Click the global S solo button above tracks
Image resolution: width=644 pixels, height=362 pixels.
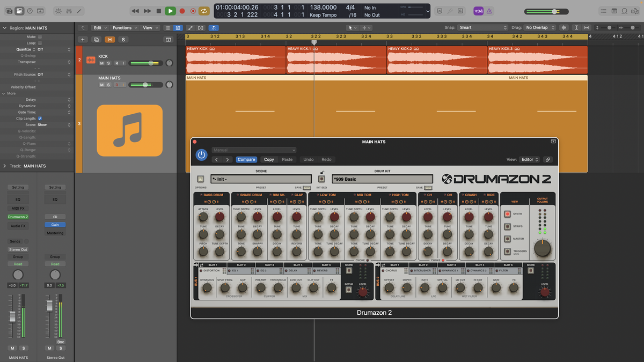coord(123,39)
